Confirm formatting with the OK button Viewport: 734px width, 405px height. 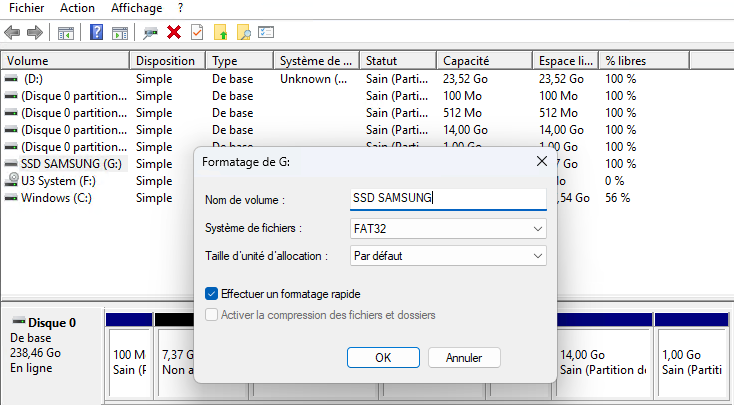(383, 358)
